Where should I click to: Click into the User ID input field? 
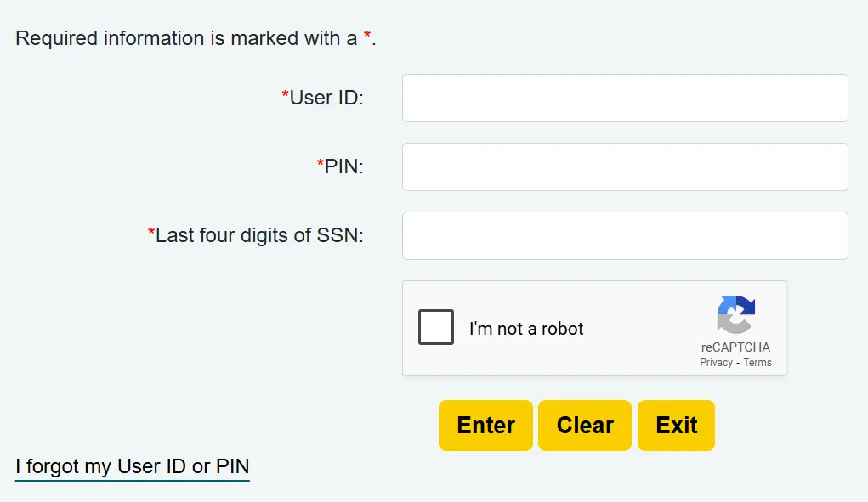[625, 99]
